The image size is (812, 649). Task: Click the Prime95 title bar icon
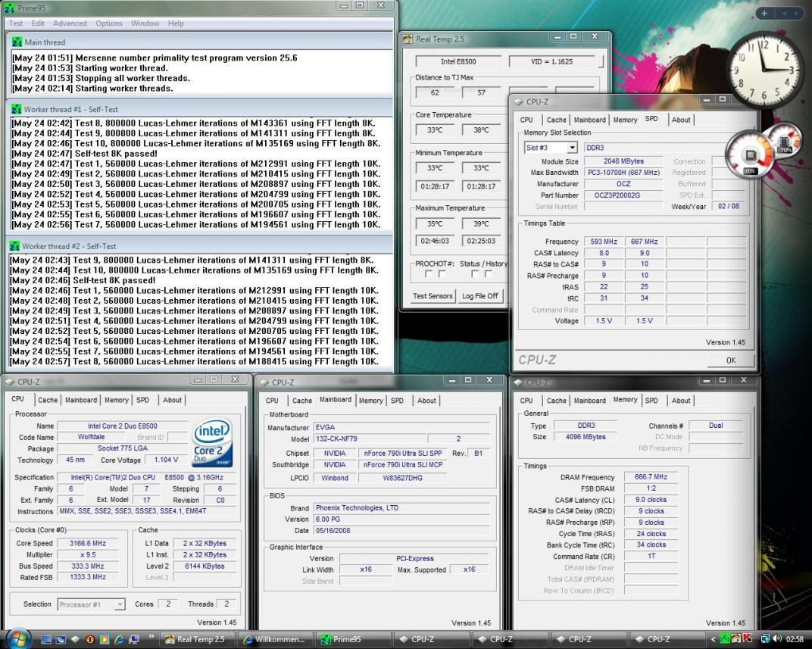tap(8, 8)
